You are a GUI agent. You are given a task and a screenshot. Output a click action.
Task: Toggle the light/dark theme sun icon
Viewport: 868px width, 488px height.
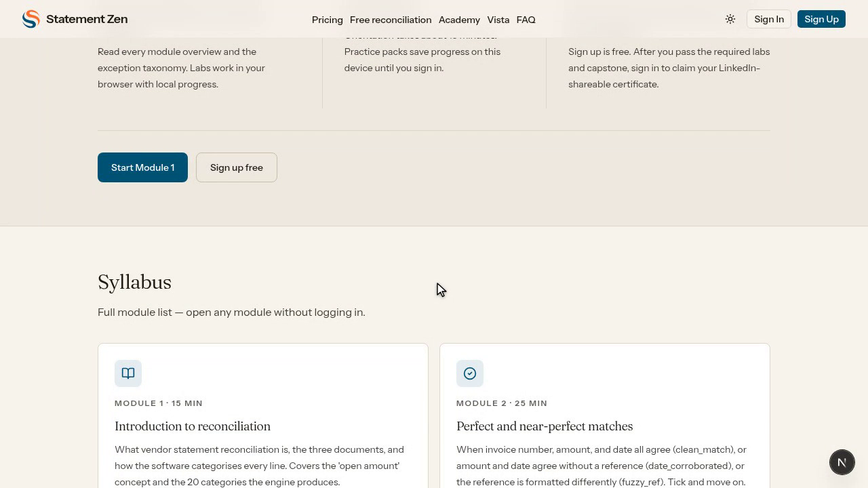coord(730,19)
